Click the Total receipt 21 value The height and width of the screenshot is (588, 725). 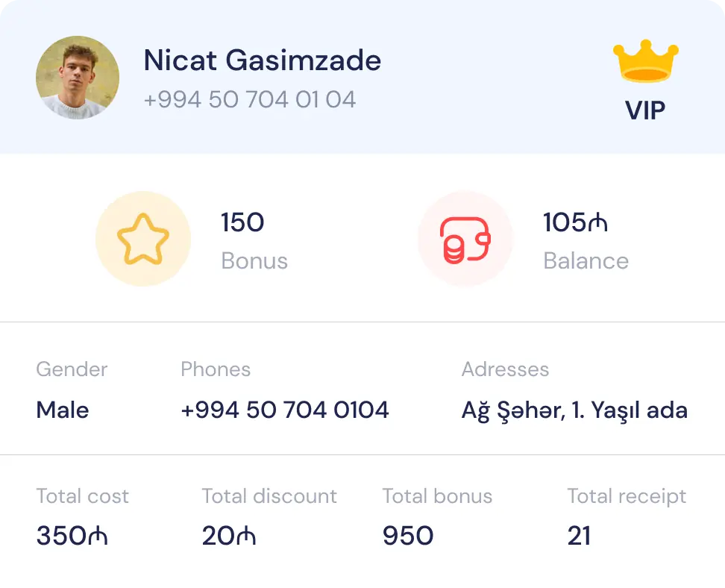point(579,536)
